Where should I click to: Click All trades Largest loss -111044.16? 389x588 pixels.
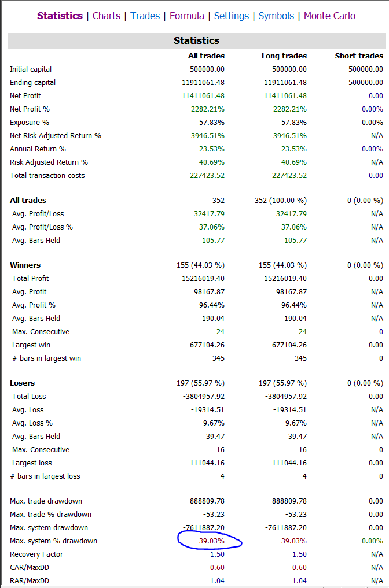(x=205, y=463)
